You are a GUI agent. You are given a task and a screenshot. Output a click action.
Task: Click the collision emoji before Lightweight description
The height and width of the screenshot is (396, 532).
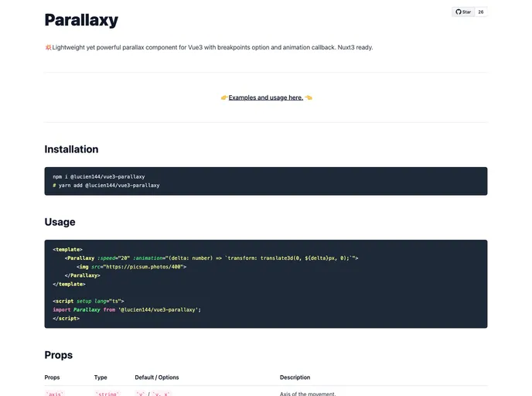[48, 47]
